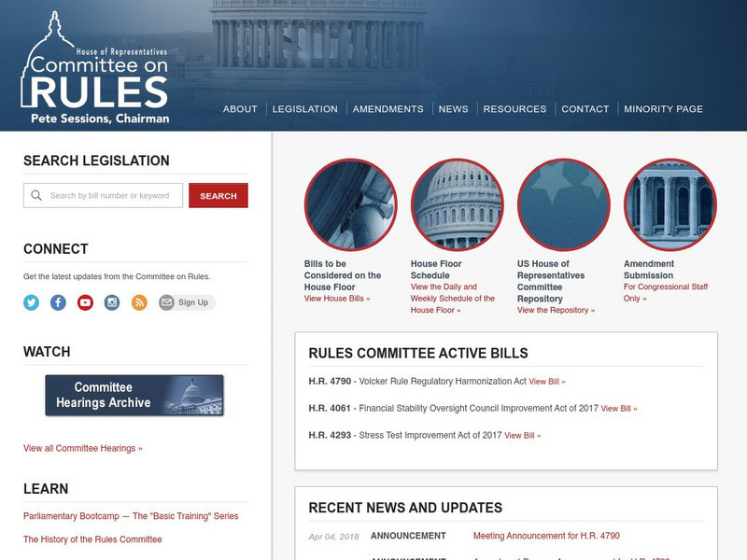Image resolution: width=747 pixels, height=560 pixels.
Task: Open the Committee's YouTube channel
Action: (84, 301)
